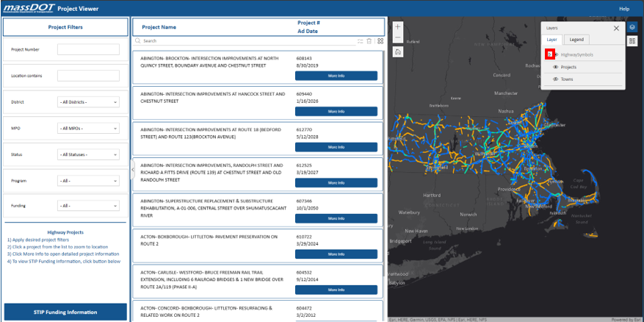Hide the Towns layer
Screen dimensions: 644x322
point(556,79)
